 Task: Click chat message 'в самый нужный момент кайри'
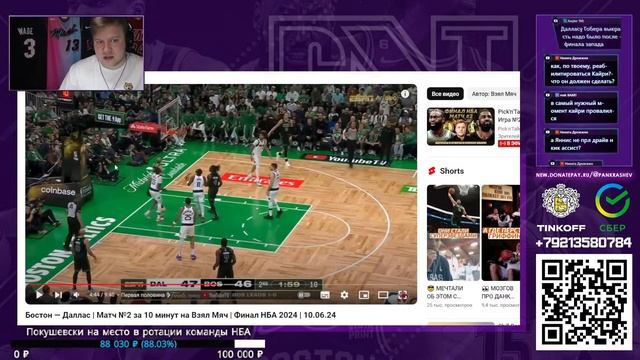(x=581, y=107)
